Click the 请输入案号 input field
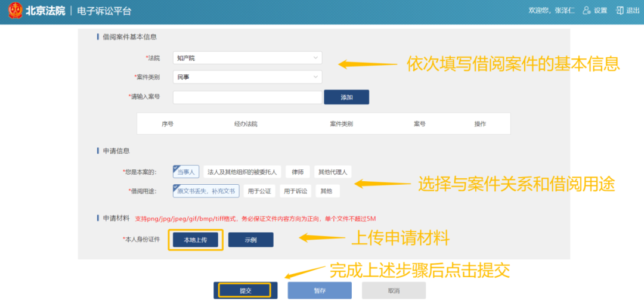644x301 pixels. (x=247, y=97)
